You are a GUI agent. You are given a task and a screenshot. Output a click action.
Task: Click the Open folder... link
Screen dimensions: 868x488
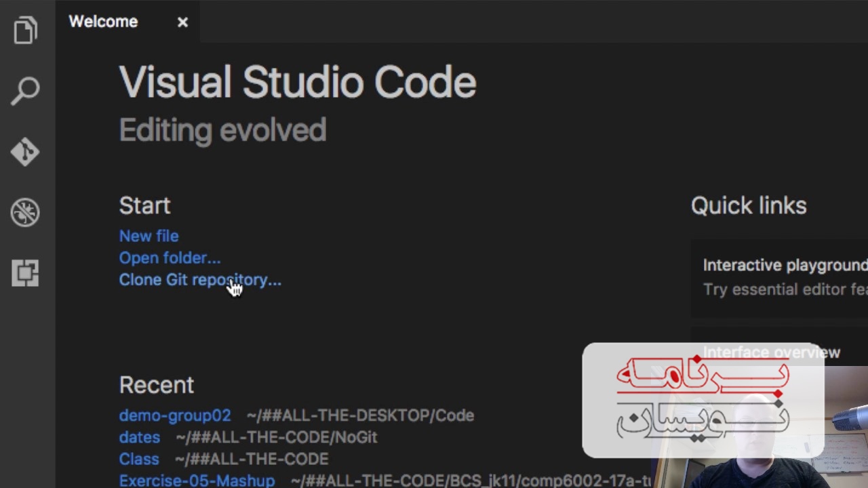click(170, 258)
